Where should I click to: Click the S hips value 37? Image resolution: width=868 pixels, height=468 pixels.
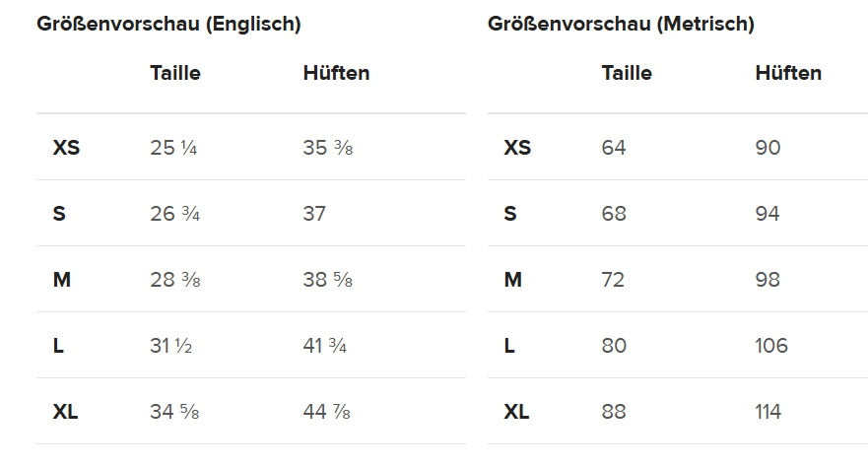[x=314, y=214]
